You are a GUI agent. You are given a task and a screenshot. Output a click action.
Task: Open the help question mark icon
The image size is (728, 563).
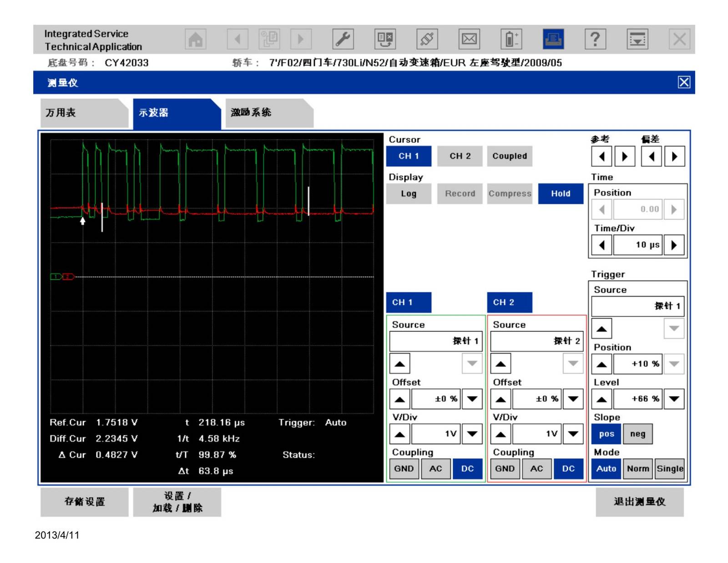pyautogui.click(x=595, y=39)
